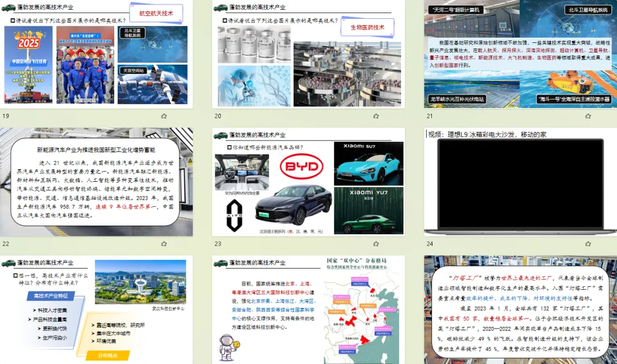Click the BYD logo on slide 23
The width and height of the screenshot is (617, 364).
coord(302,166)
